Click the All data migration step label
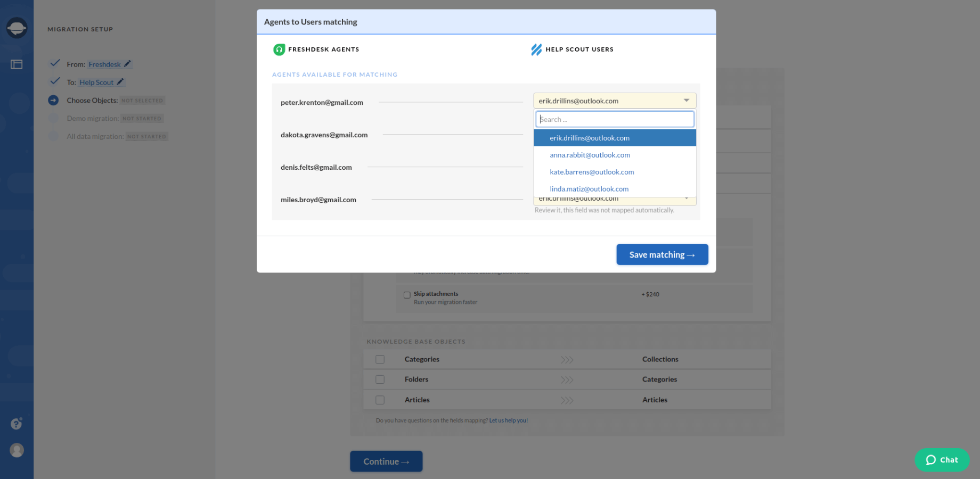Viewport: 980px width, 479px height. pos(95,136)
